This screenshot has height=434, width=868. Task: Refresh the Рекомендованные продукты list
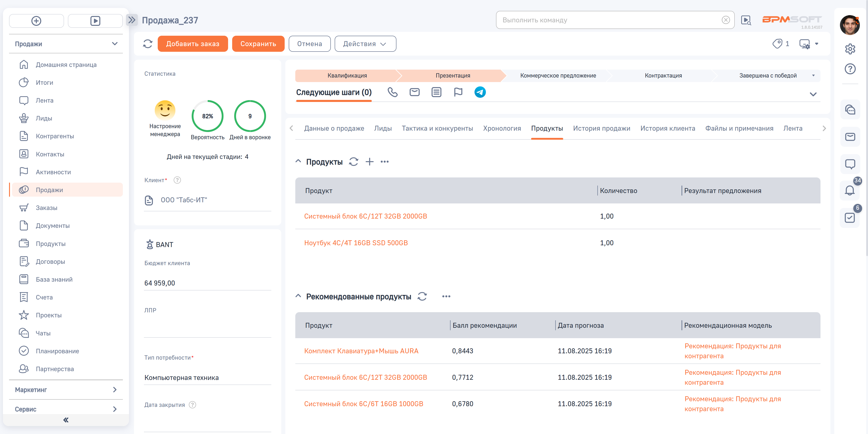[x=422, y=296]
